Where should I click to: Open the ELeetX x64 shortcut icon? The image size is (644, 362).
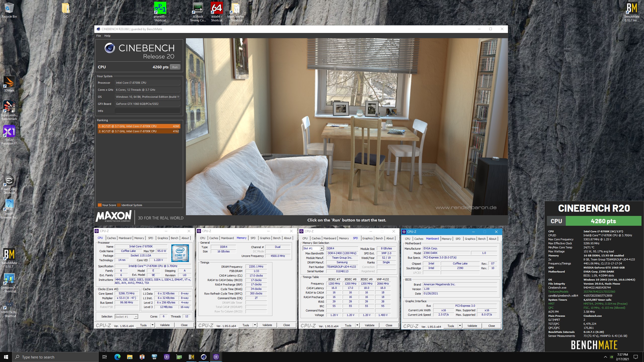[x=9, y=185]
